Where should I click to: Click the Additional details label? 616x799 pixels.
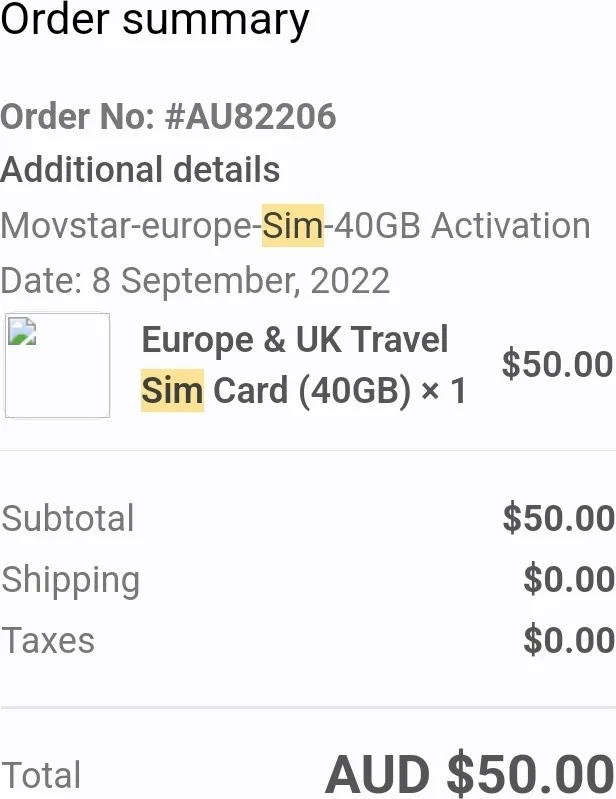[140, 170]
